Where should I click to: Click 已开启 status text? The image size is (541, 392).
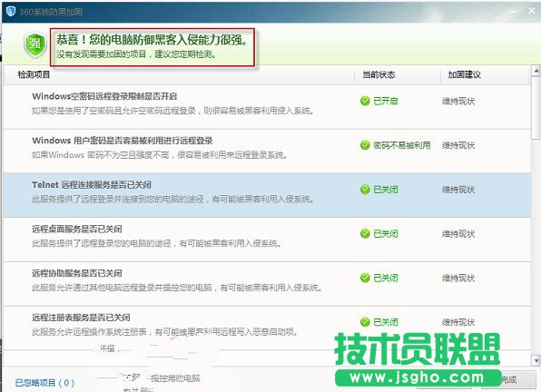(x=386, y=101)
